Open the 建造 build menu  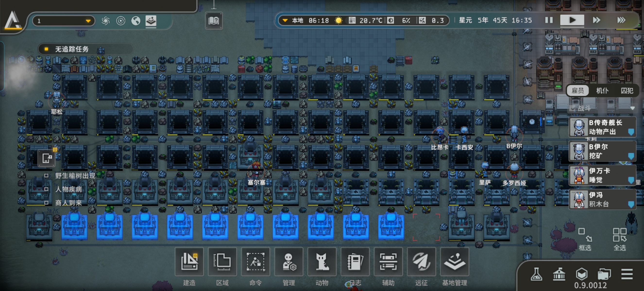click(x=189, y=262)
